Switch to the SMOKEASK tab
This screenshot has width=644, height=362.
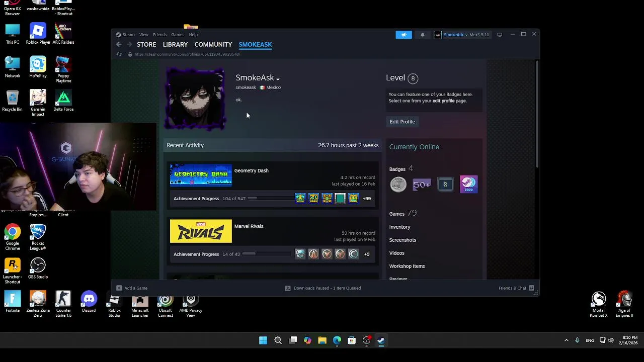[x=255, y=45]
